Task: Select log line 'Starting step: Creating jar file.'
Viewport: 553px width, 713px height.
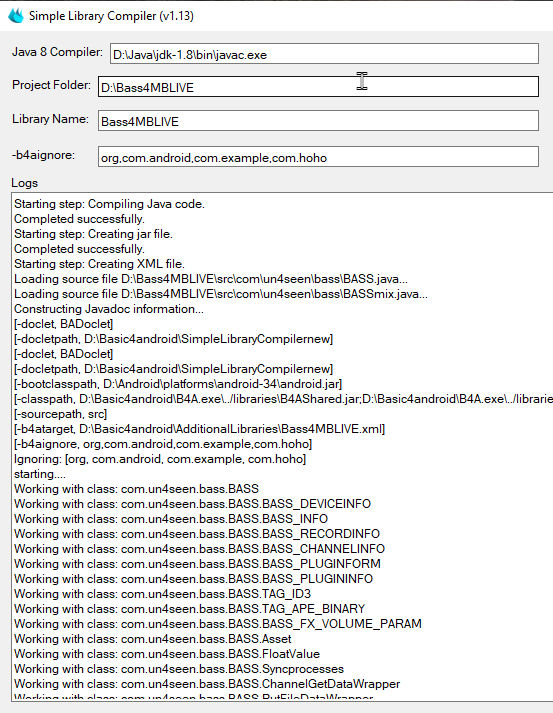Action: 93,234
